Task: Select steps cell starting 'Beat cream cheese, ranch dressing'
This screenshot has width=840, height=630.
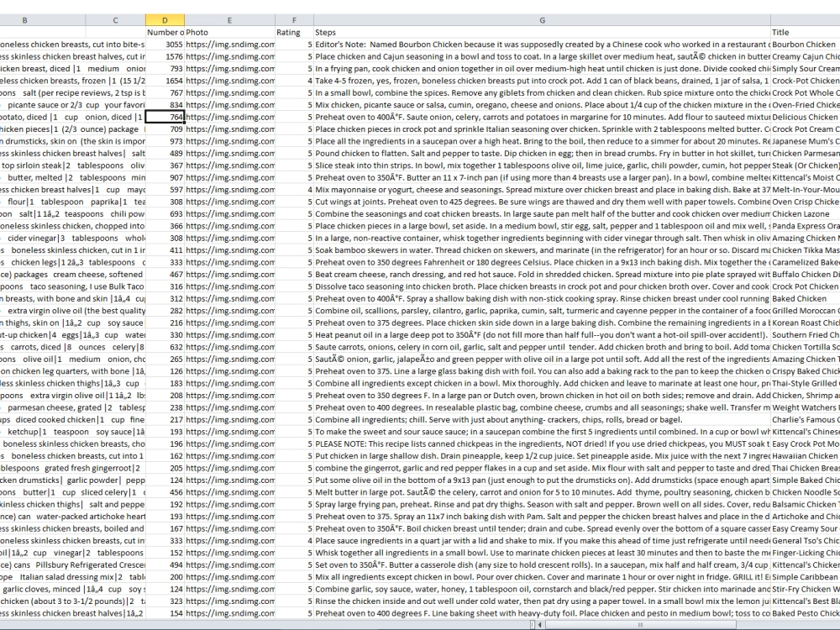Action: (542, 275)
